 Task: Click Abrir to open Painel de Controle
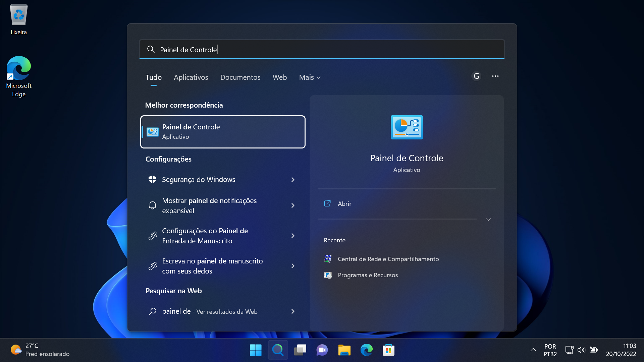tap(344, 204)
